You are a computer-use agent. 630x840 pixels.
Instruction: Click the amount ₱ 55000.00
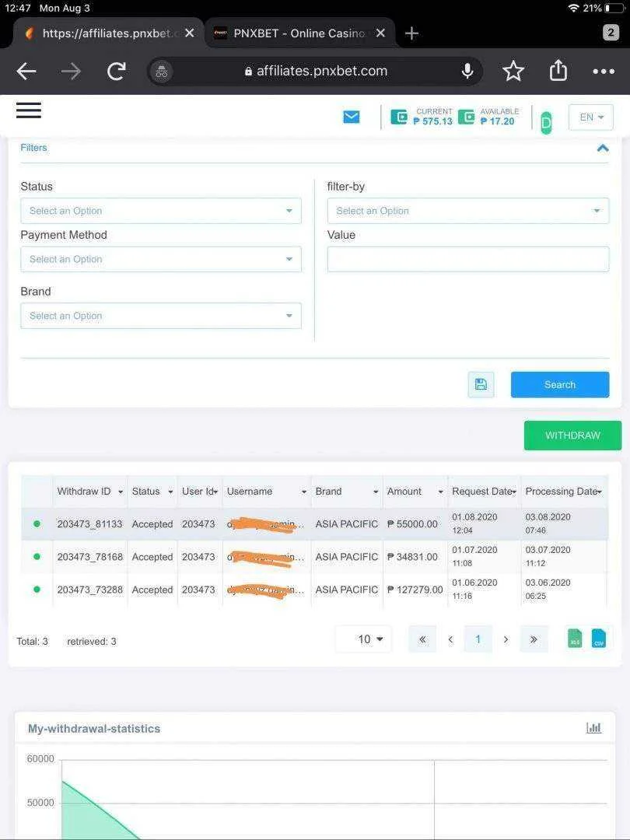pyautogui.click(x=412, y=524)
